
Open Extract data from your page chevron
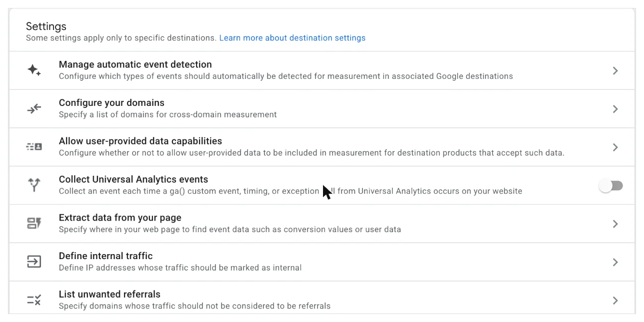615,224
